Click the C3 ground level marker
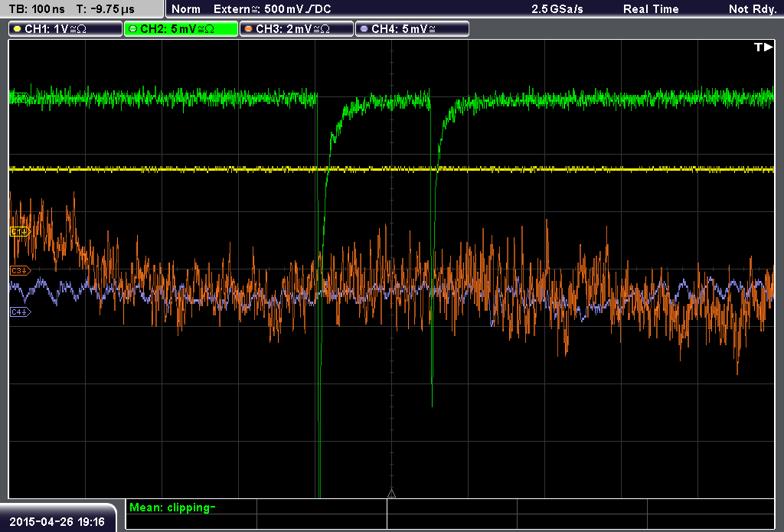 pos(21,270)
